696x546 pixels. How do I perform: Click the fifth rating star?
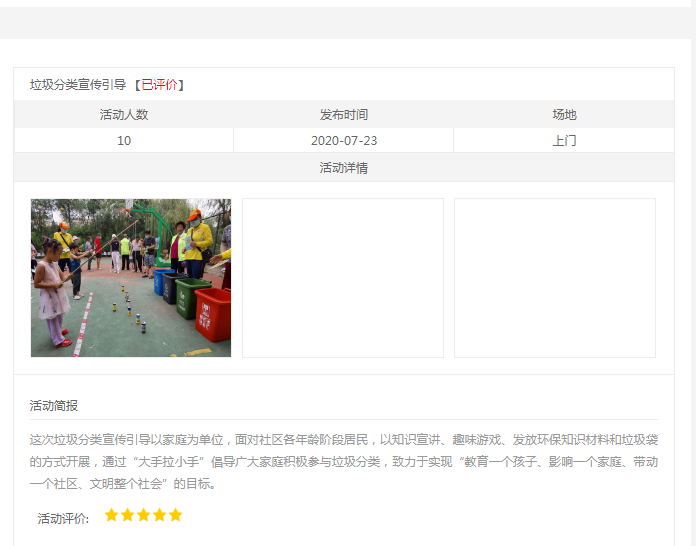(176, 515)
